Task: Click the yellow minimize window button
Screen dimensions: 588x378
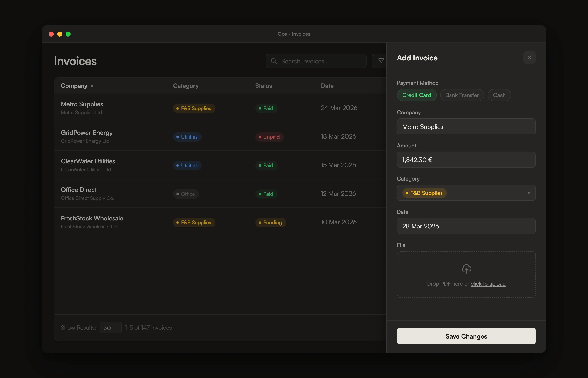Action: tap(60, 34)
